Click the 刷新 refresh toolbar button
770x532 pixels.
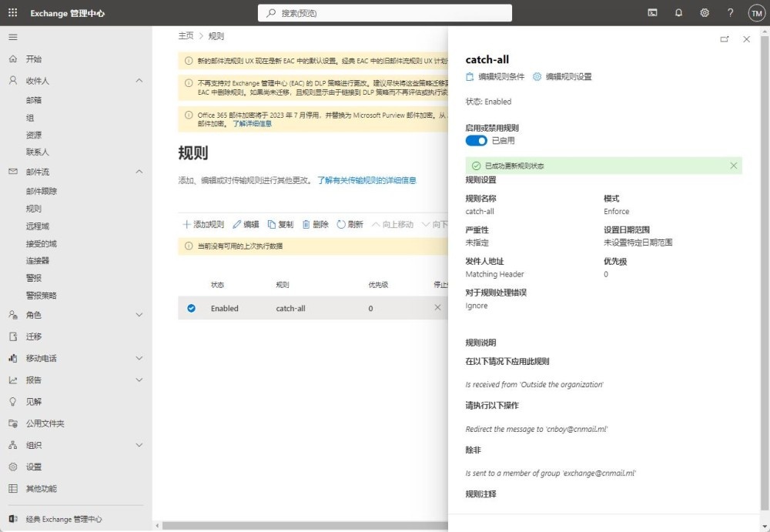coord(350,225)
